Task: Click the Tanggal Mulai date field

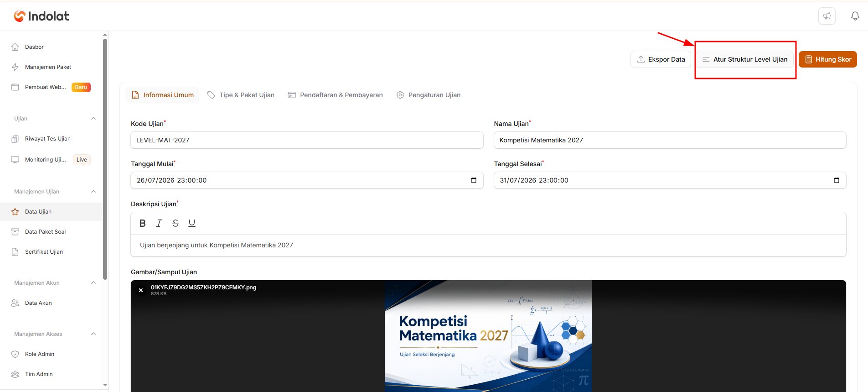Action: click(307, 180)
